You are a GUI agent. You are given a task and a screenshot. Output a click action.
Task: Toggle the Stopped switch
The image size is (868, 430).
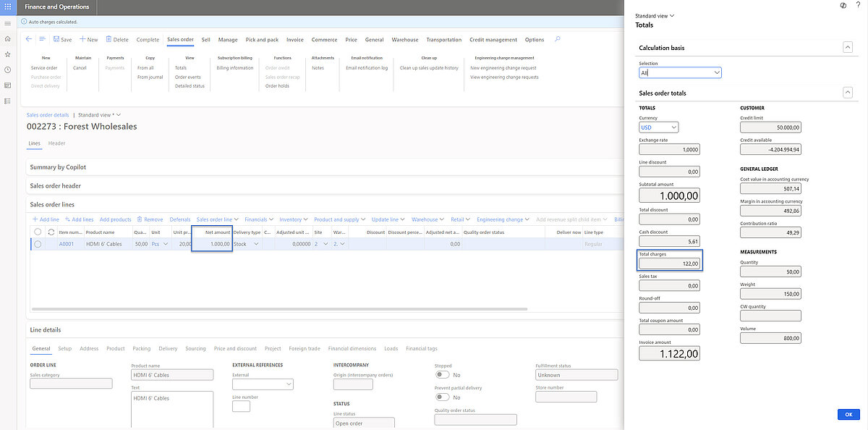[x=441, y=375]
